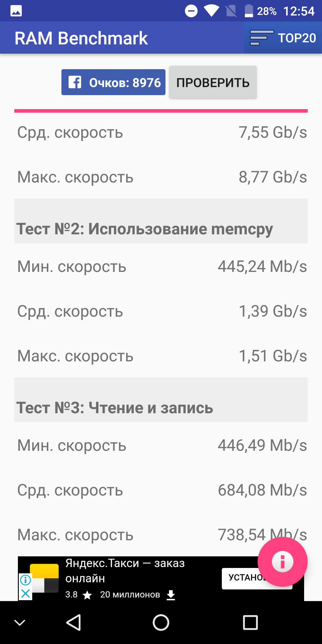Image resolution: width=322 pixels, height=644 pixels.
Task: Select Макс. скорость 8,77 Gb/s row
Action: click(161, 177)
